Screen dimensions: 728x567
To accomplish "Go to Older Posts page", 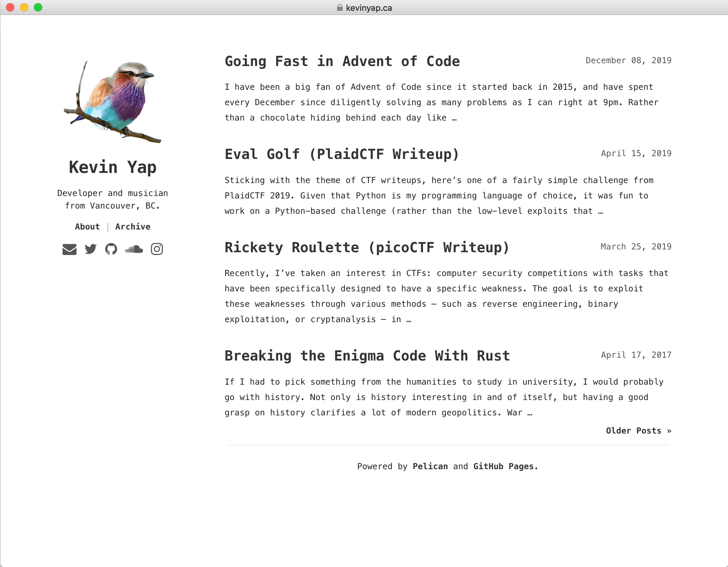I will click(x=639, y=431).
